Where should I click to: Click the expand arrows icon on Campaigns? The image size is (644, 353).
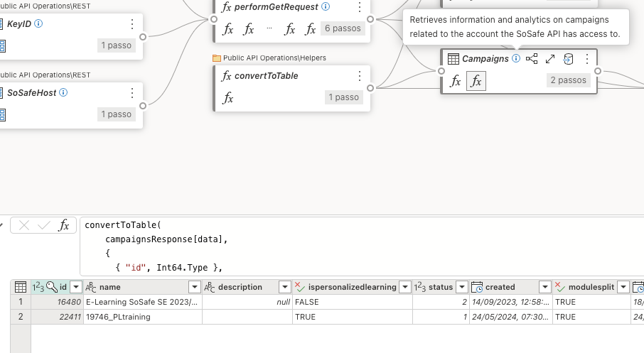tap(550, 59)
